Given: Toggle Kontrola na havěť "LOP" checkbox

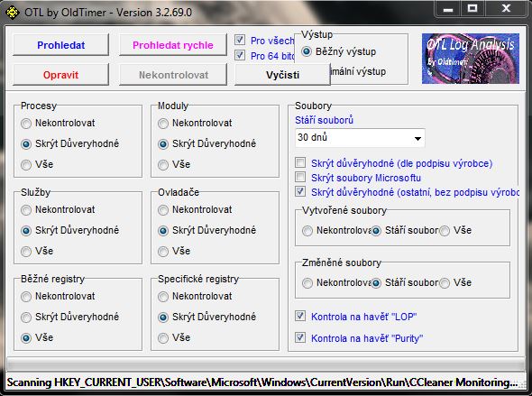Looking at the screenshot, I should coord(300,316).
